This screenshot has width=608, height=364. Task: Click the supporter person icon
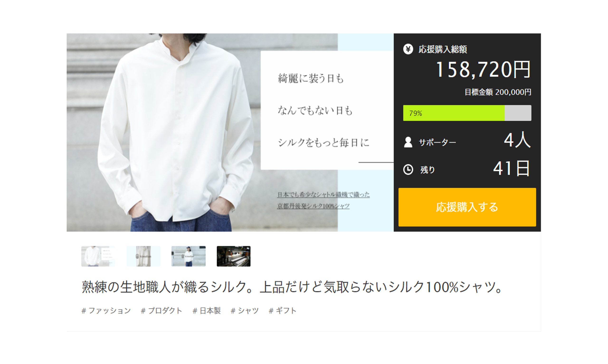click(408, 142)
